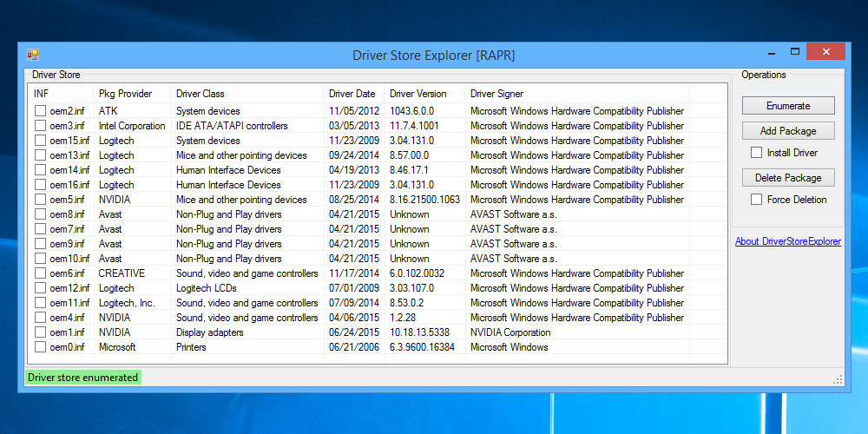Screen dimensions: 868x434
Task: Select version '6.3.9600.16384' cell
Action: point(423,347)
